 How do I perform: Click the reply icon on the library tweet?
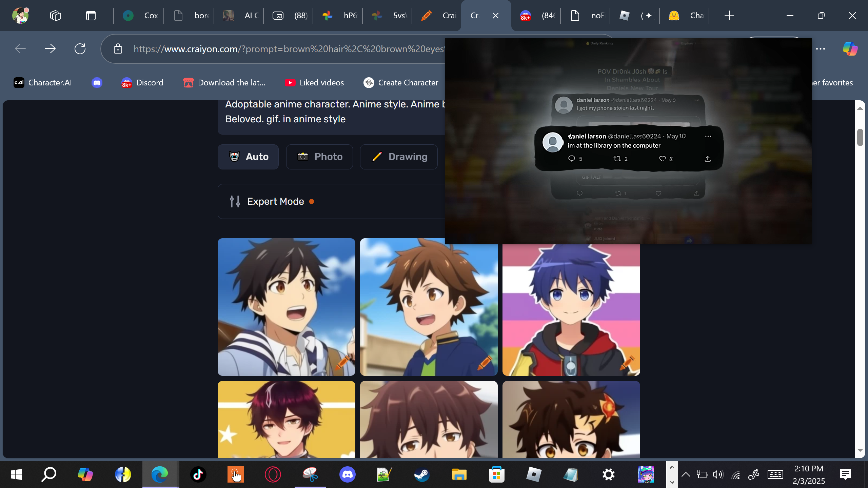pyautogui.click(x=572, y=159)
